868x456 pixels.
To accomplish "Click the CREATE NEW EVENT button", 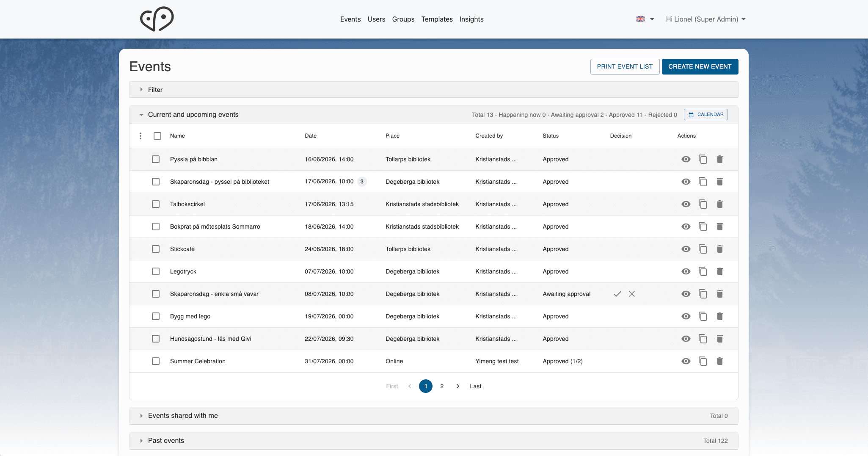I will coord(700,66).
